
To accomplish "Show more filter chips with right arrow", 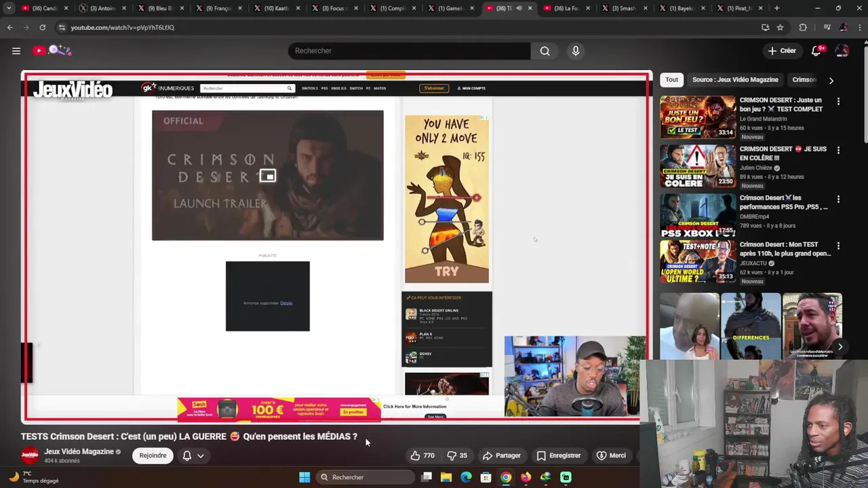I will coord(831,80).
